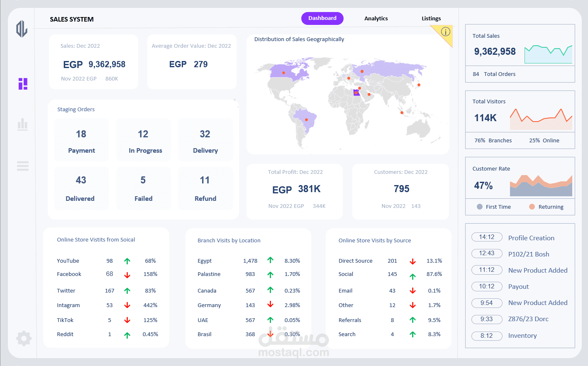The image size is (588, 366).
Task: Toggle the Returning legend dot
Action: [x=533, y=207]
